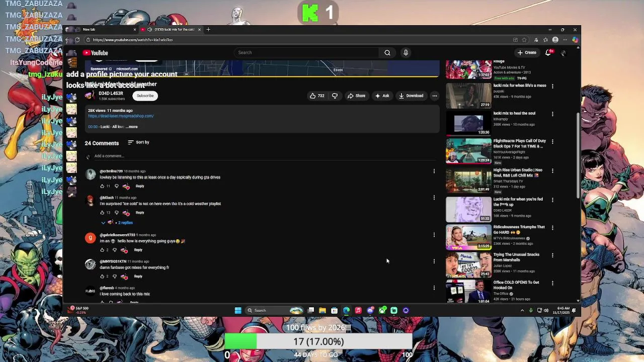Jump to 00:00 timestamp in description
The height and width of the screenshot is (362, 644).
pyautogui.click(x=93, y=127)
